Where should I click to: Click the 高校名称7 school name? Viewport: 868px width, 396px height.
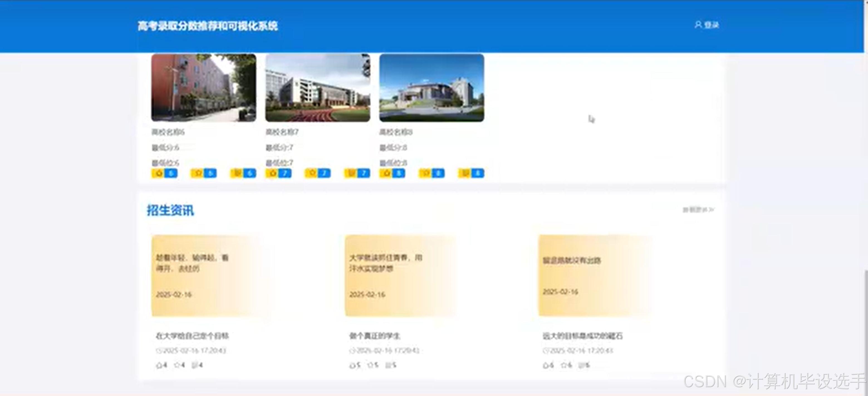point(282,132)
